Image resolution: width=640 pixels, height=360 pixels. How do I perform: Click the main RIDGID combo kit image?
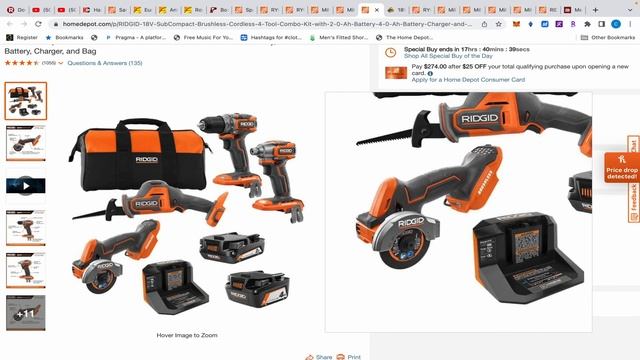[x=187, y=214]
